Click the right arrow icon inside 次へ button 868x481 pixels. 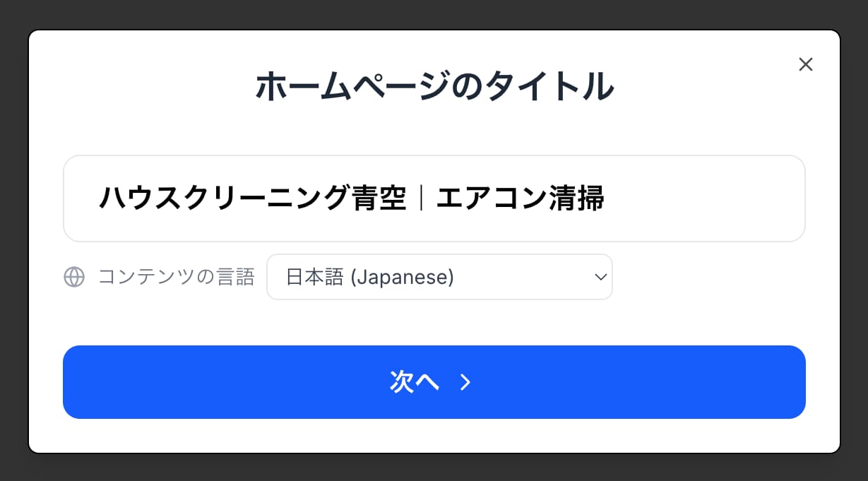[465, 382]
